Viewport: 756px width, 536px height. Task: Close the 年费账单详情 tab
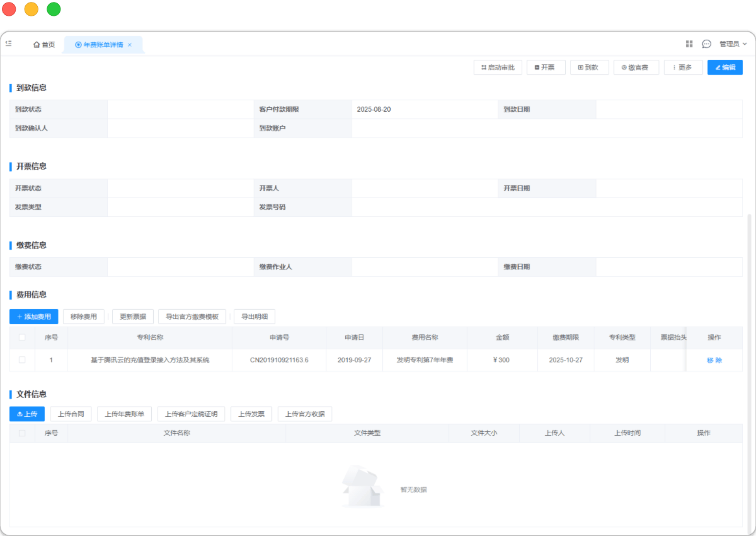(x=130, y=45)
